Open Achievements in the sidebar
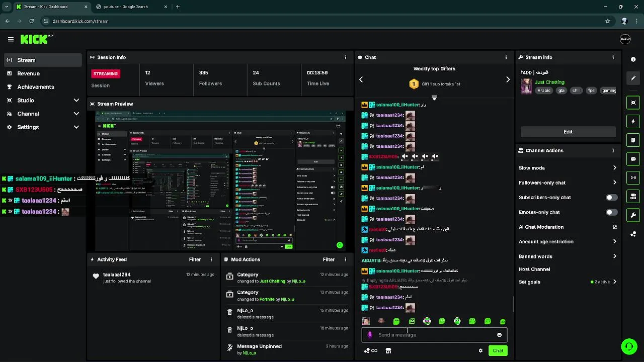The height and width of the screenshot is (362, 644). pos(43,87)
